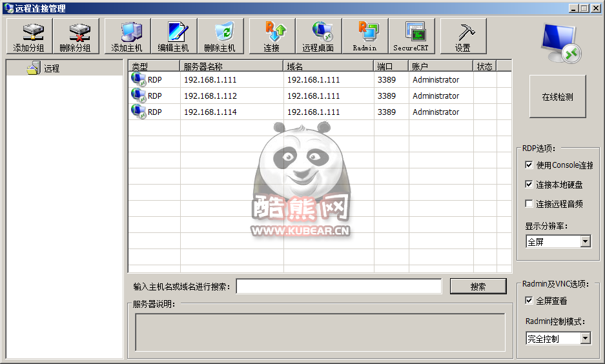This screenshot has width=605, height=364.
Task: Click inside the 服务器说明 text area
Action: [x=320, y=332]
